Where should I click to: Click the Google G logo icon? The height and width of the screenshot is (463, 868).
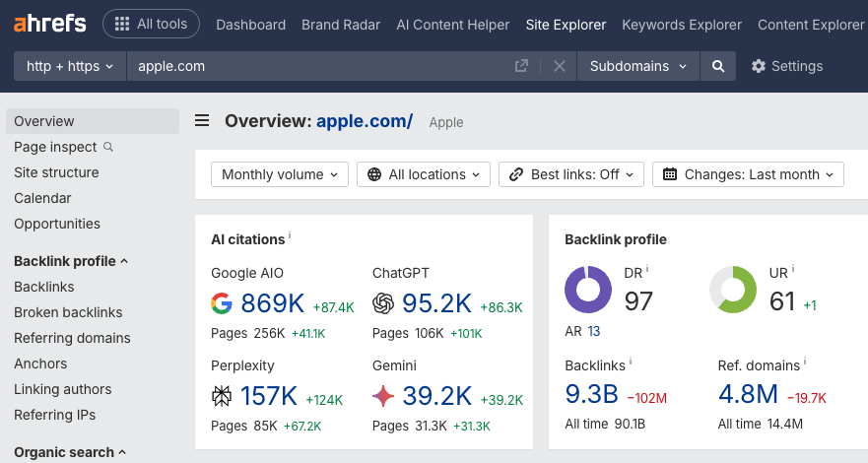[x=222, y=303]
